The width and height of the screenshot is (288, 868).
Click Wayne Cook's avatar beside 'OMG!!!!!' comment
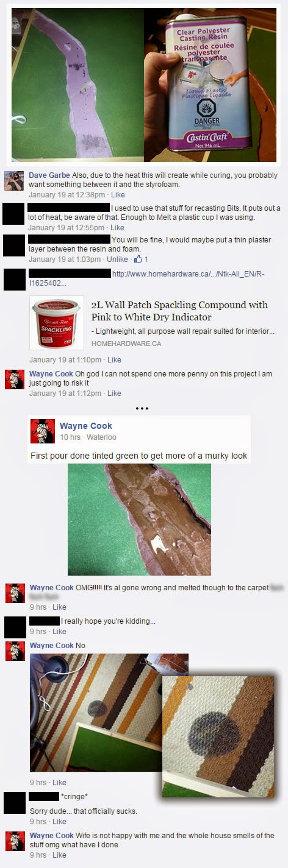15,593
